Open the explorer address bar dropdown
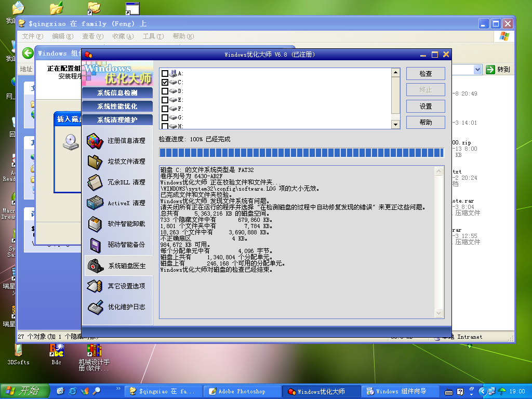This screenshot has height=399, width=532. point(477,70)
